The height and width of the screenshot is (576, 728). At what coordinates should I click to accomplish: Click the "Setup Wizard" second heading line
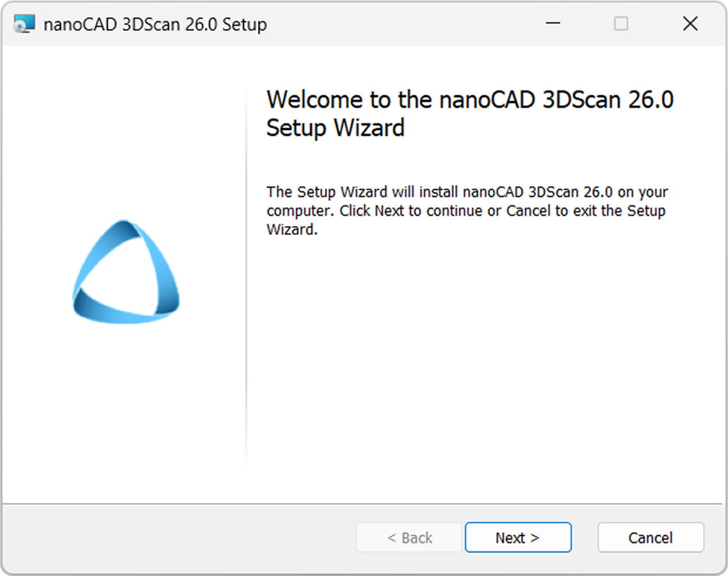(336, 127)
